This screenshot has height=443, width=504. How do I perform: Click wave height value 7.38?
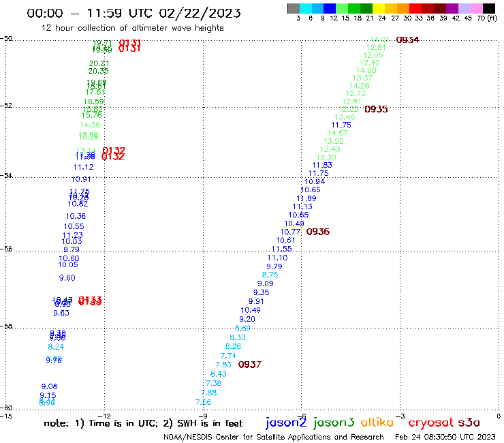pos(214,383)
